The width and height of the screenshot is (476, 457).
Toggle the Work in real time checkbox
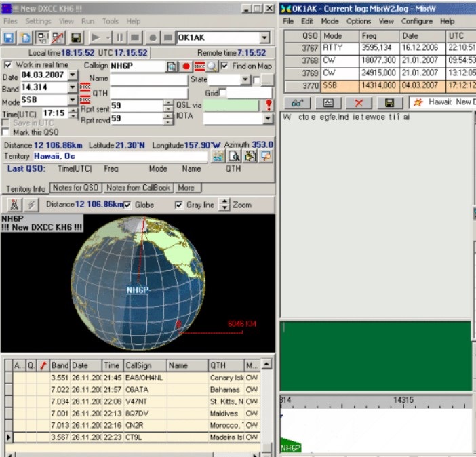7,65
